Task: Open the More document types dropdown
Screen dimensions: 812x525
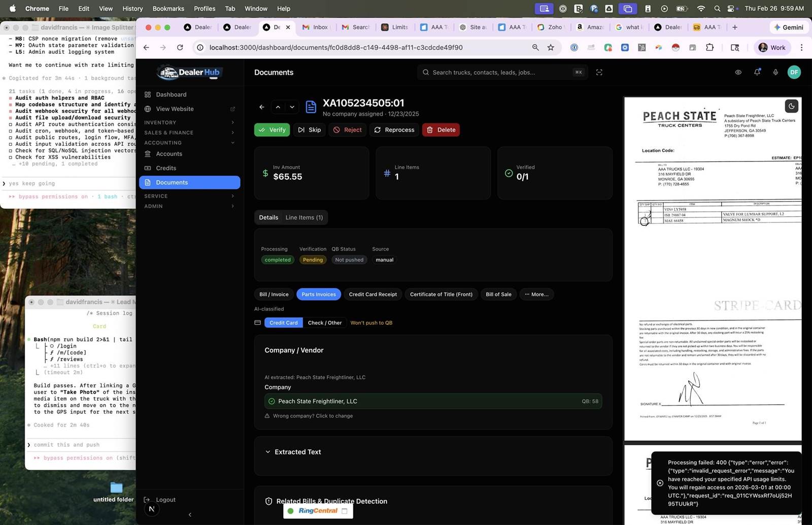Action: pos(536,294)
